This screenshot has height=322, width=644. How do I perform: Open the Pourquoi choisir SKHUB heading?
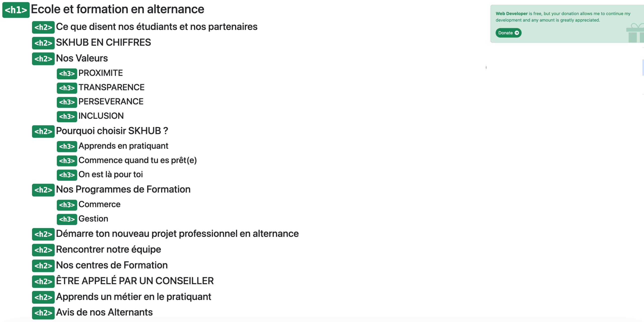coord(112,131)
